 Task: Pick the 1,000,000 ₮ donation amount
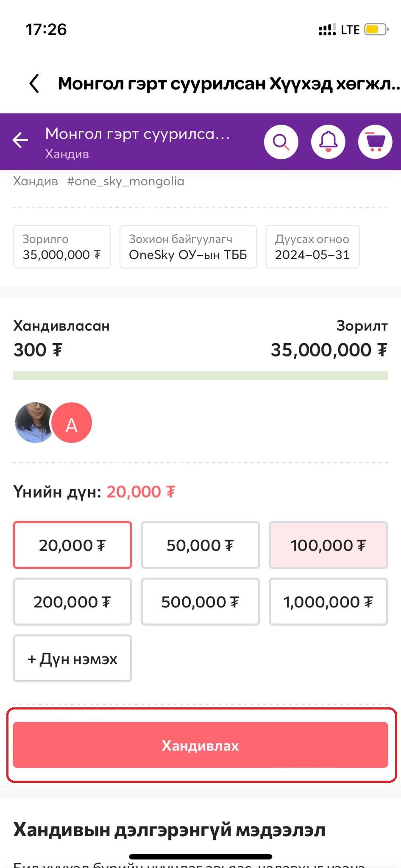point(328,602)
